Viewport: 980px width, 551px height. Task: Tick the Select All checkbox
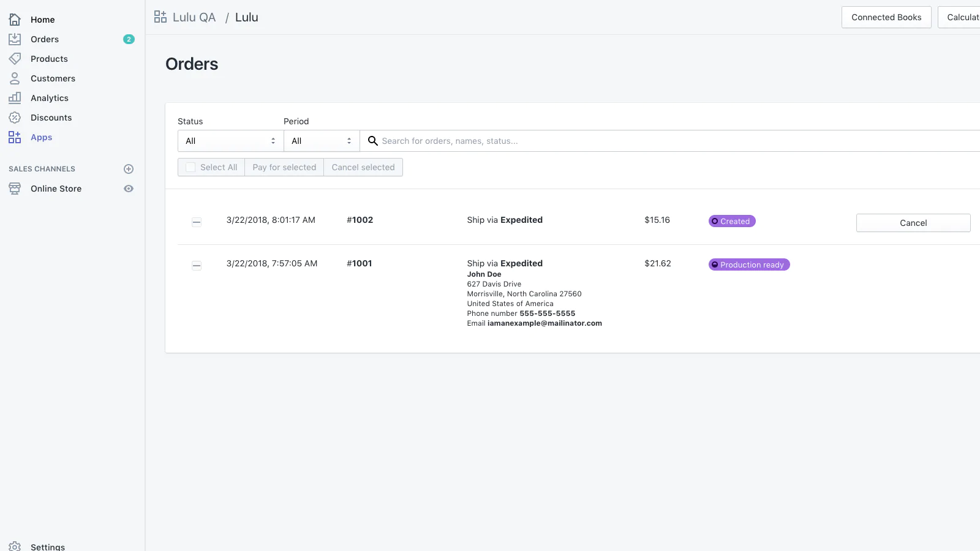[x=190, y=167]
